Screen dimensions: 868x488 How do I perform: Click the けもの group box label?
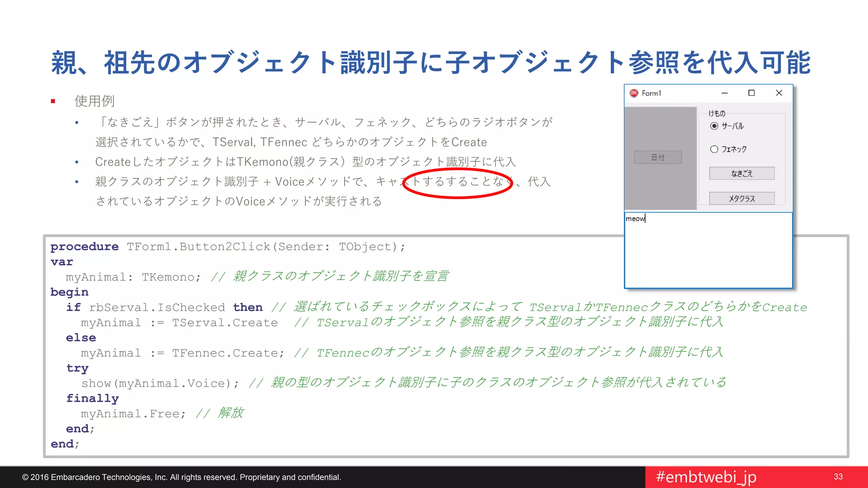(x=717, y=114)
